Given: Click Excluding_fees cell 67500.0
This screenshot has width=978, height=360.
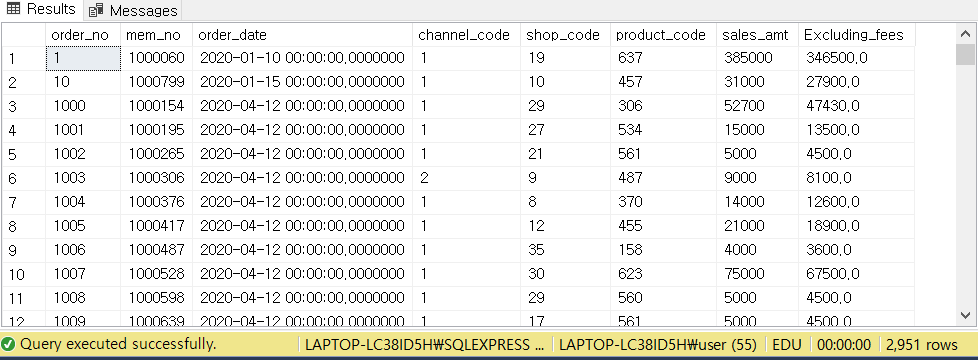Looking at the screenshot, I should [856, 275].
